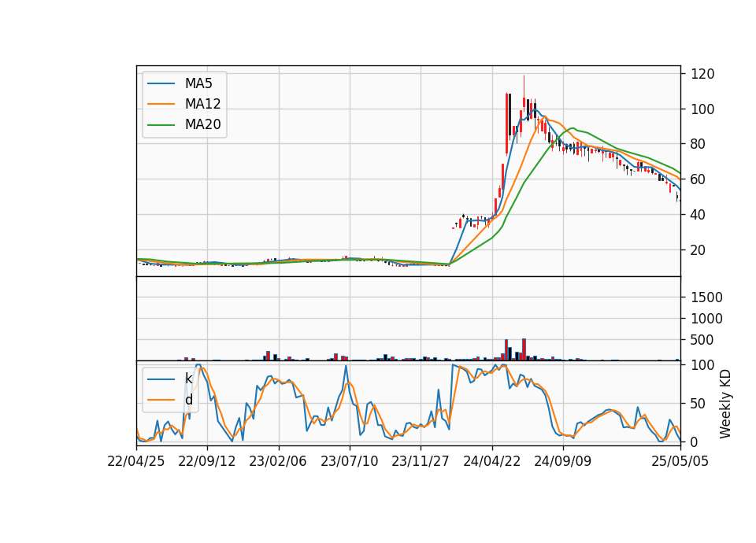Click the orange MA12 legend line swatch
756x543 pixels.
(161, 104)
